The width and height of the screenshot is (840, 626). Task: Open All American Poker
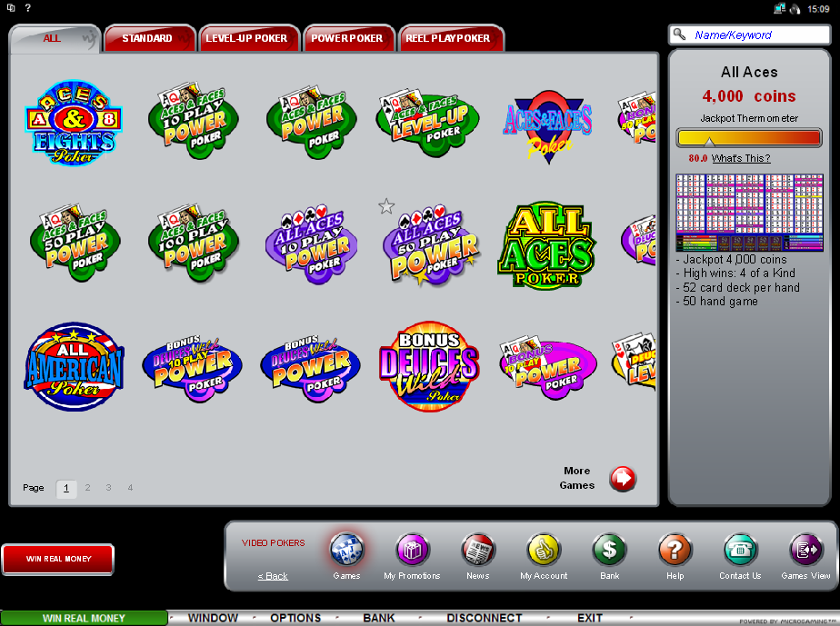[x=74, y=367]
